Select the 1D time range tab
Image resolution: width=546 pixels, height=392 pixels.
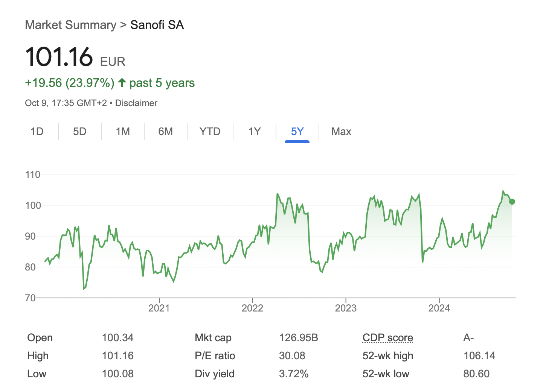[37, 132]
